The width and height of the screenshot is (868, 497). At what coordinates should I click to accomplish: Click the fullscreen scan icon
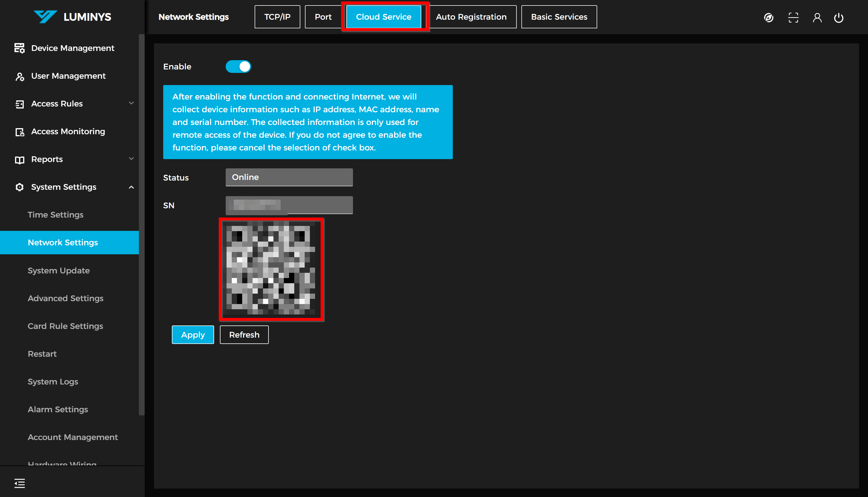(x=793, y=17)
